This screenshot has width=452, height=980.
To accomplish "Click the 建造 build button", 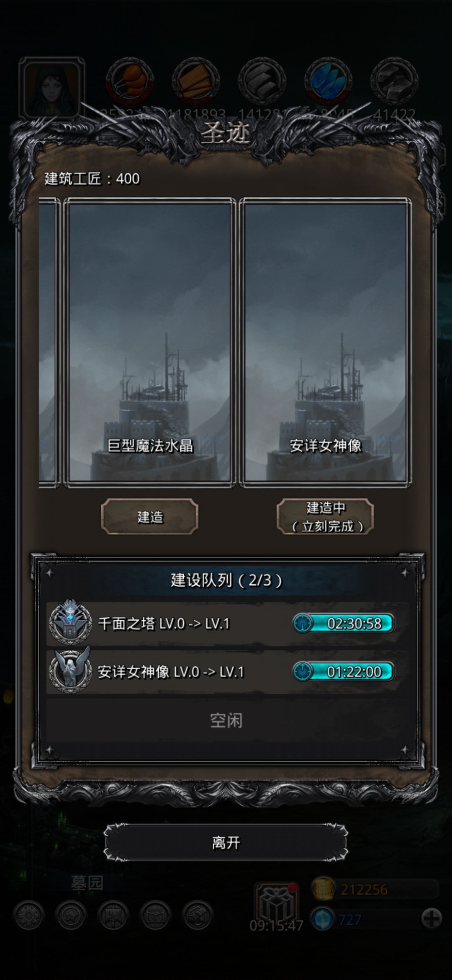I will point(149,516).
